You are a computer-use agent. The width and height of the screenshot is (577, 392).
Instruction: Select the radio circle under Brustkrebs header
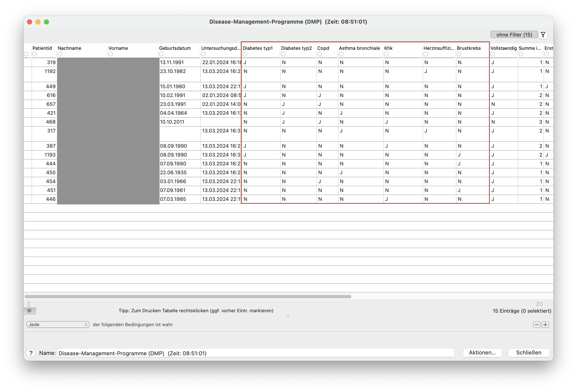459,54
